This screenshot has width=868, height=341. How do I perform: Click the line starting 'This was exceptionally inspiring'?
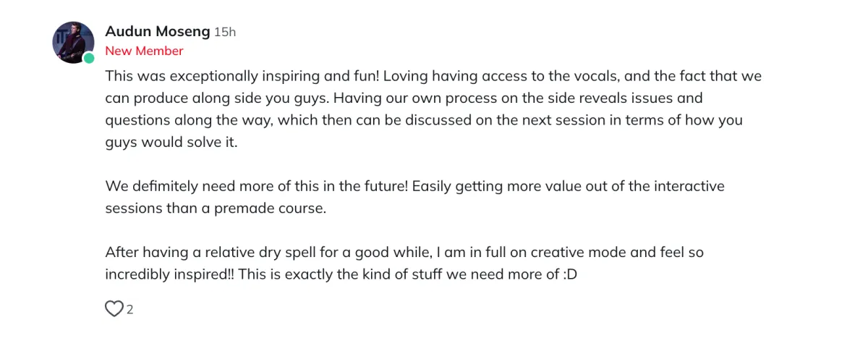click(433, 76)
